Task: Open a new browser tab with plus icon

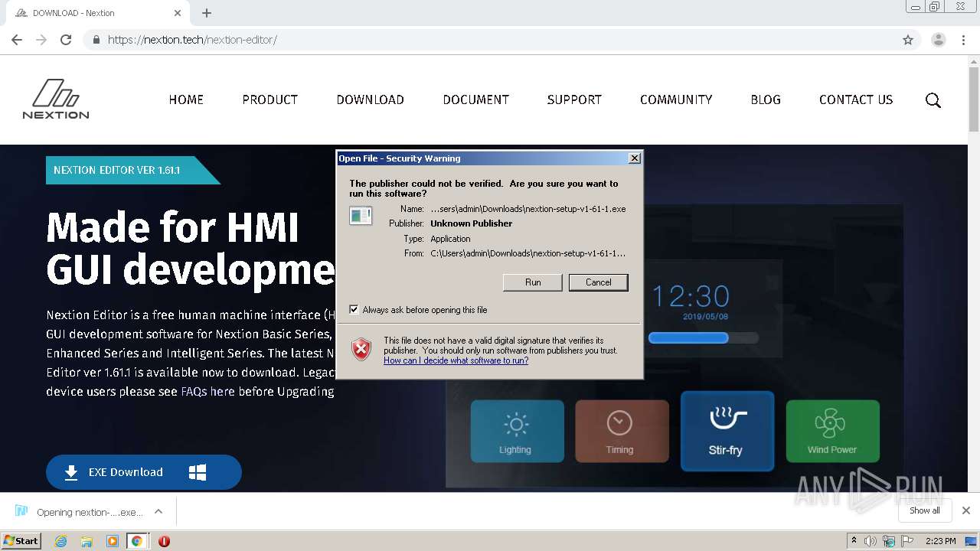Action: click(207, 13)
